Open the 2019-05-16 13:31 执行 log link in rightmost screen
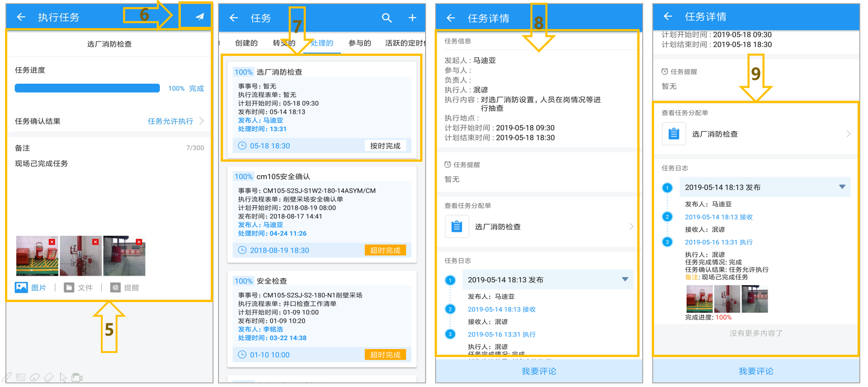868x387 pixels. [x=719, y=242]
